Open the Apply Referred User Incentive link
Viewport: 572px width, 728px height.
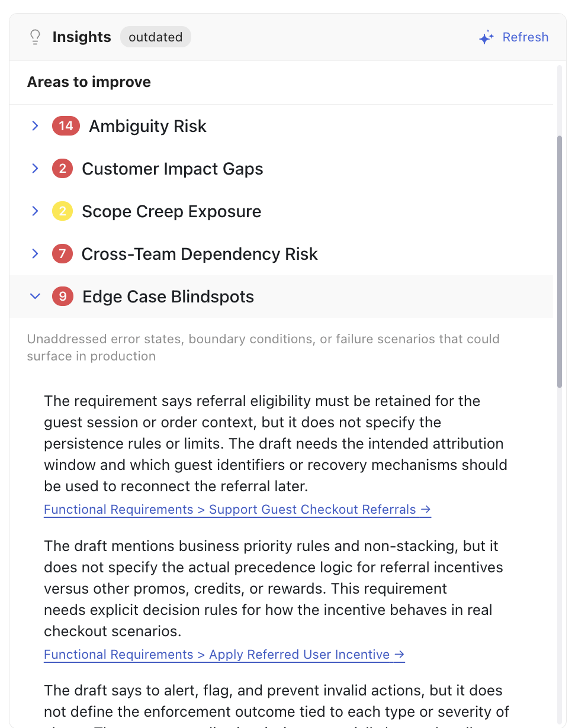(224, 655)
